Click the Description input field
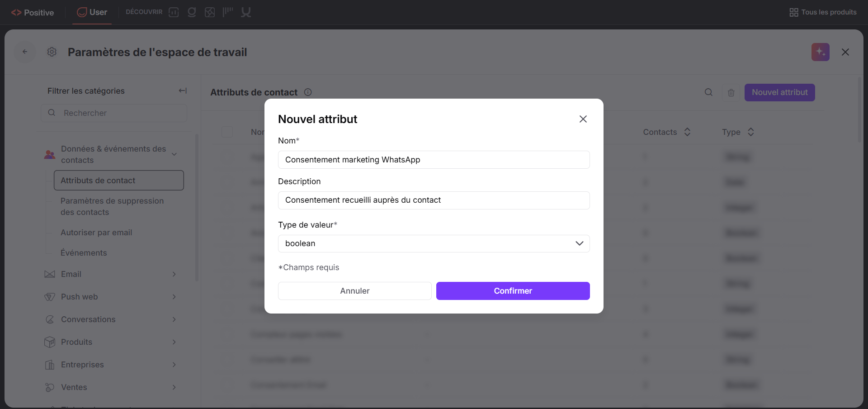The height and width of the screenshot is (409, 868). click(434, 200)
